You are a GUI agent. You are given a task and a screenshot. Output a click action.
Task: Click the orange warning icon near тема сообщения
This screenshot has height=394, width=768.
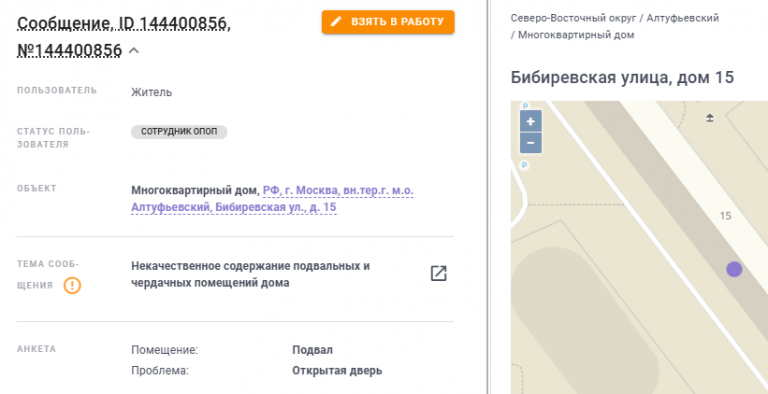pyautogui.click(x=72, y=285)
